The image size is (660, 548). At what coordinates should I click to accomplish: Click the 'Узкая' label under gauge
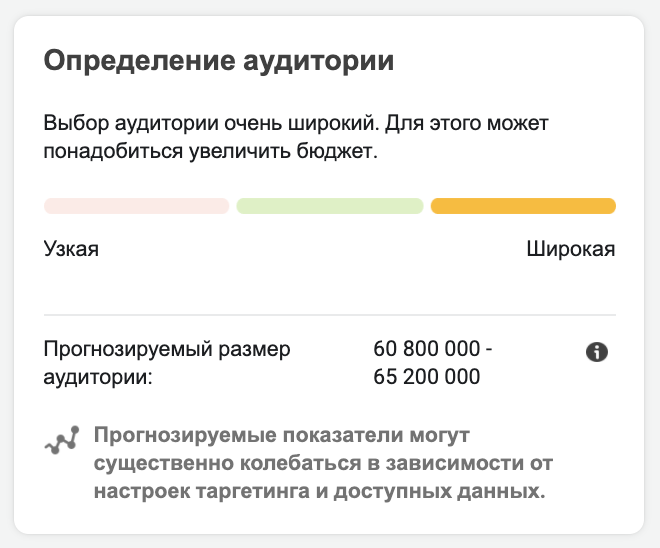(x=71, y=249)
